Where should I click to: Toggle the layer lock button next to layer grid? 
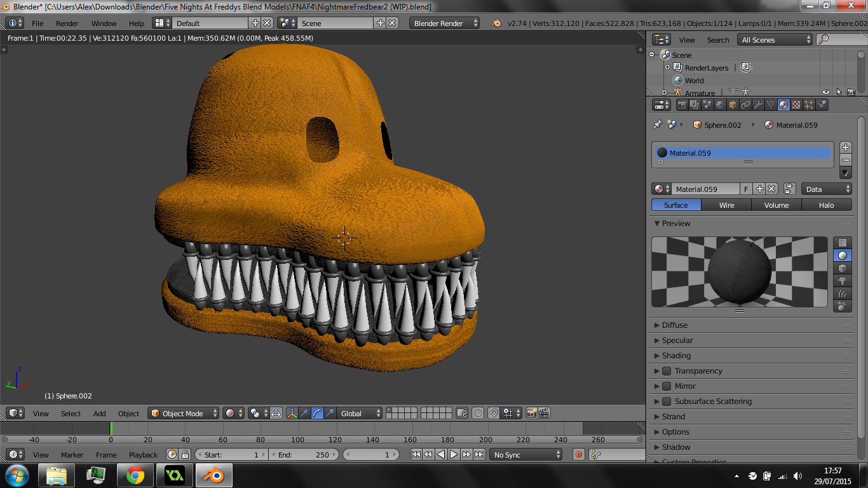click(x=462, y=413)
